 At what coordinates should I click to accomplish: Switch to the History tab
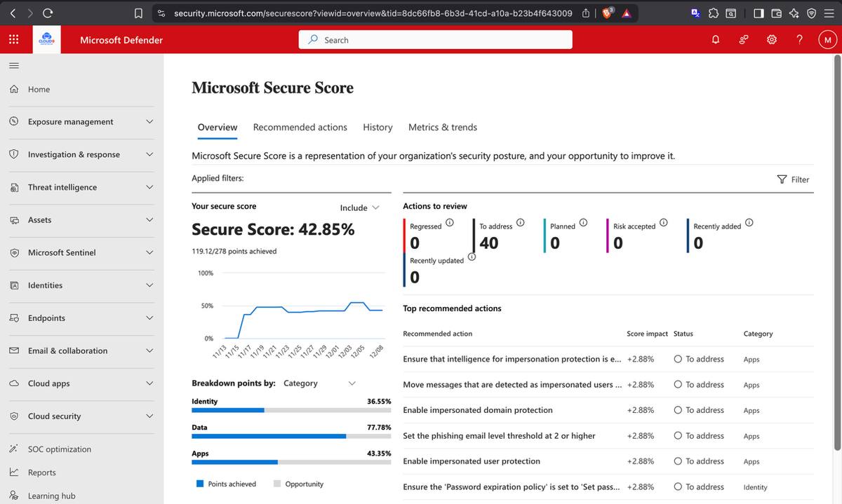click(x=377, y=128)
